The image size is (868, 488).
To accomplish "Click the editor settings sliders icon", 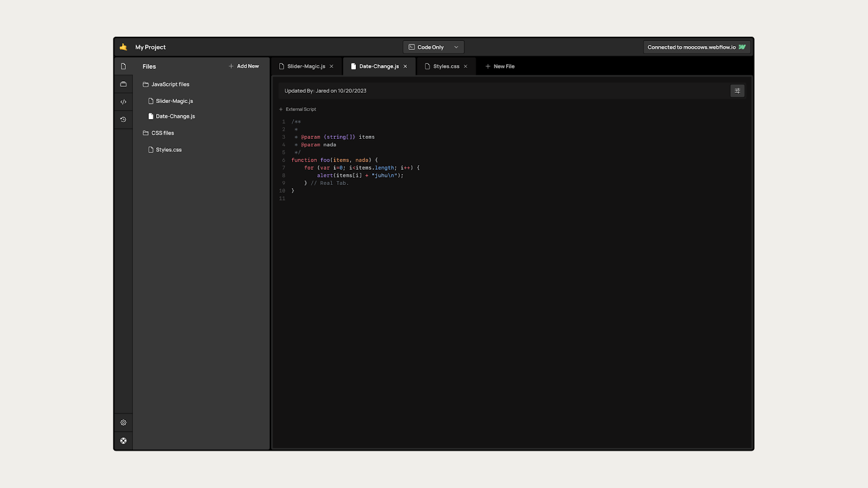I will coord(737,91).
